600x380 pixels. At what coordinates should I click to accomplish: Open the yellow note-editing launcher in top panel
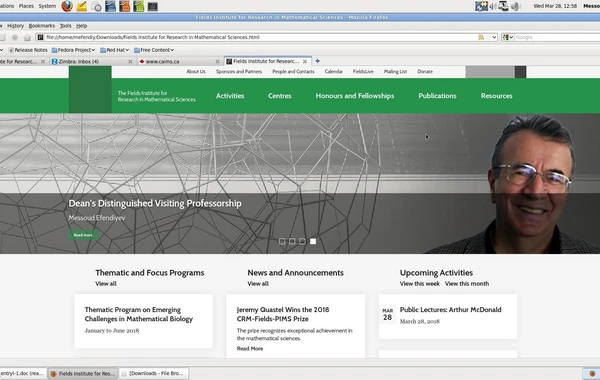pyautogui.click(x=82, y=7)
